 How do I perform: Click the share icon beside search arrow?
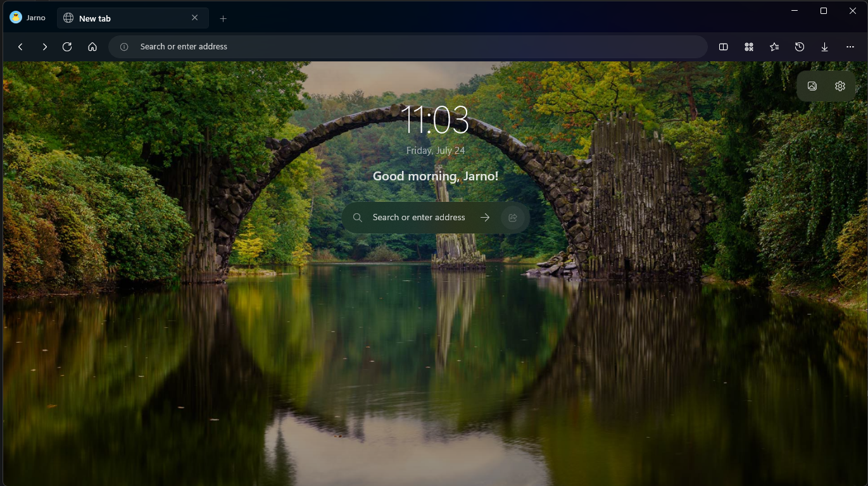tap(513, 218)
